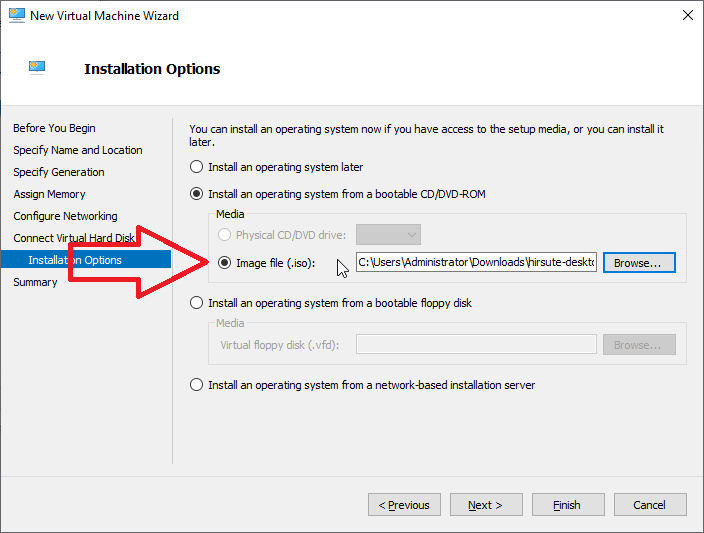The image size is (704, 533).
Task: Choose the Image file (.iso) radio button
Action: click(224, 263)
